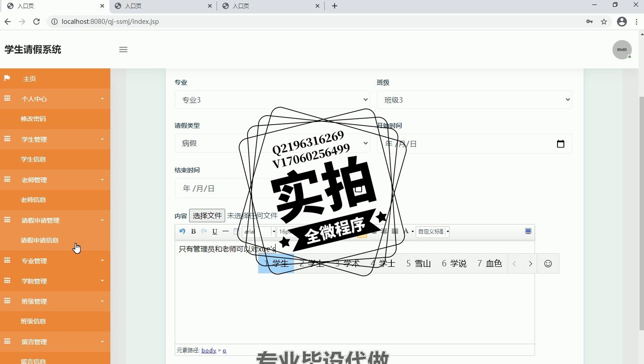
Task: Open 班级信息 in the sidebar
Action: (55, 321)
